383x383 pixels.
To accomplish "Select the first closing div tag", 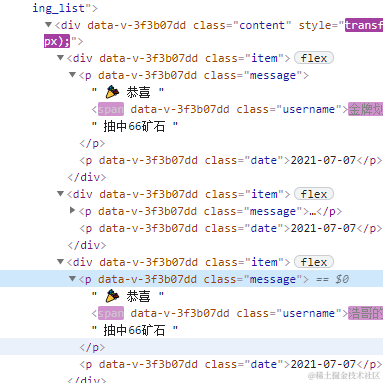I will pyautogui.click(x=87, y=177).
